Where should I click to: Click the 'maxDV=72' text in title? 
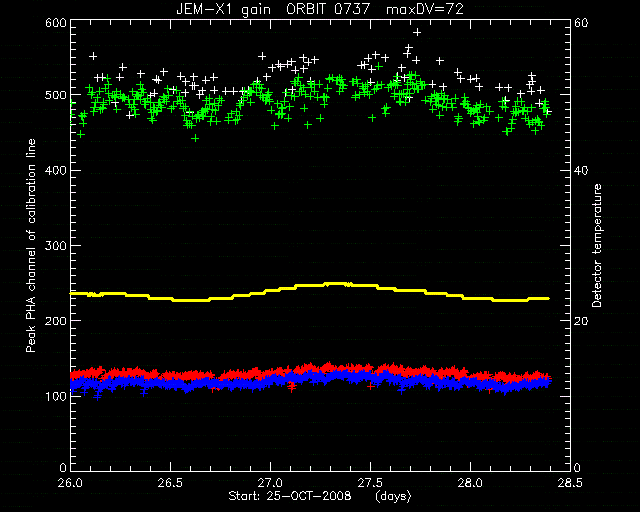pos(425,9)
